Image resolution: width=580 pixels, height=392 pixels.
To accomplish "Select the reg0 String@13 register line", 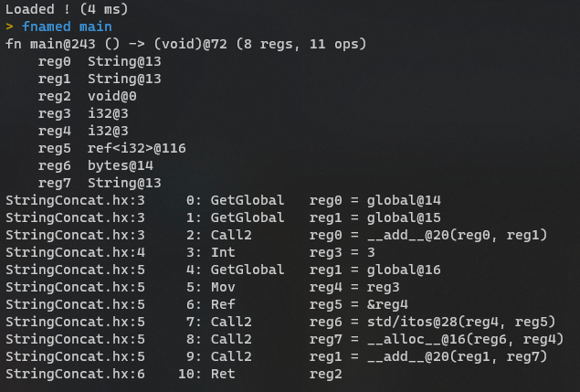I will (x=100, y=61).
